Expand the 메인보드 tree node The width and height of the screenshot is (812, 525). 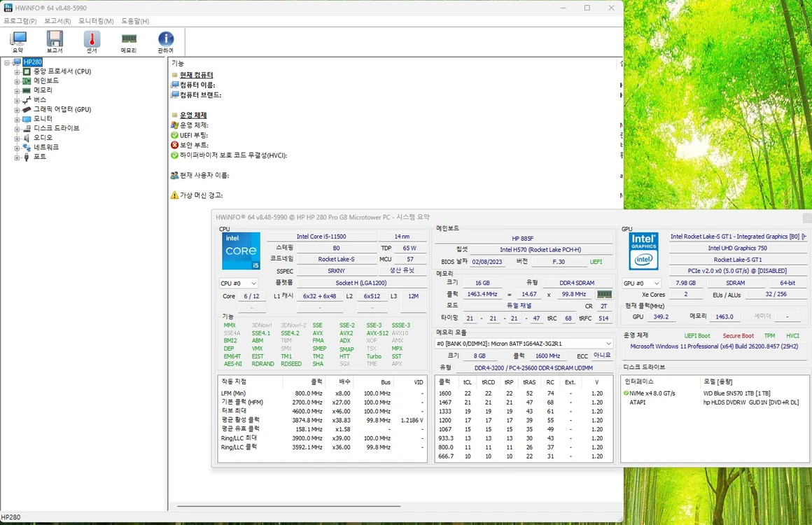pos(17,81)
